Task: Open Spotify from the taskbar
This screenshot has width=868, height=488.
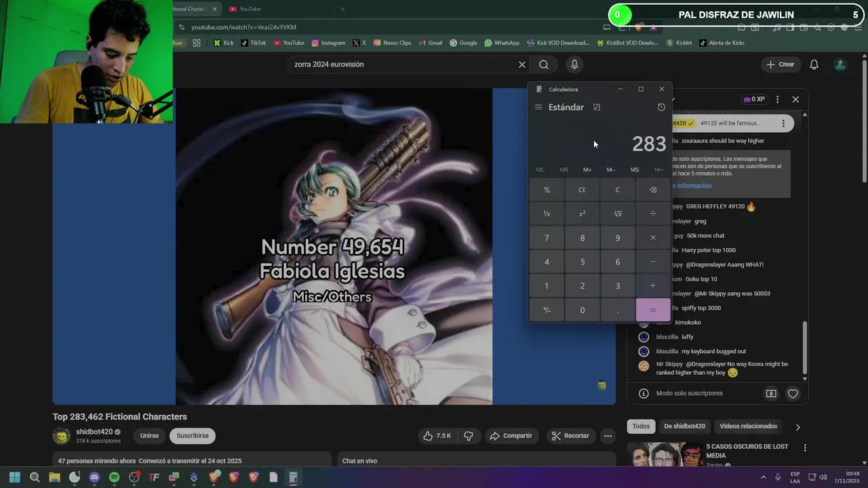Action: tap(114, 477)
